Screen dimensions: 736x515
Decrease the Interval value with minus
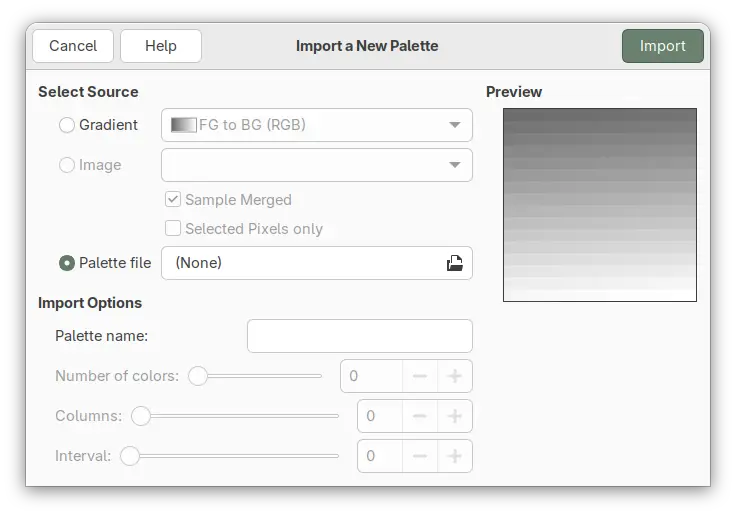click(x=420, y=456)
